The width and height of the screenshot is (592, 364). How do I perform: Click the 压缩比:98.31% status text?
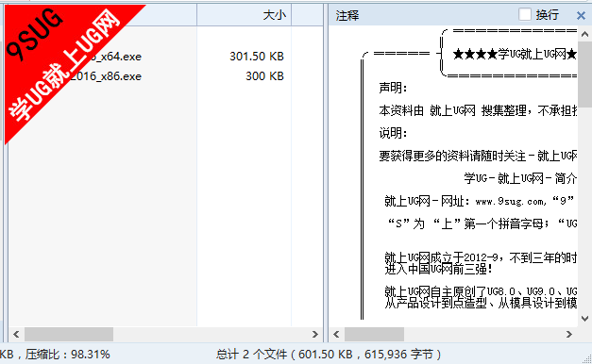68,355
